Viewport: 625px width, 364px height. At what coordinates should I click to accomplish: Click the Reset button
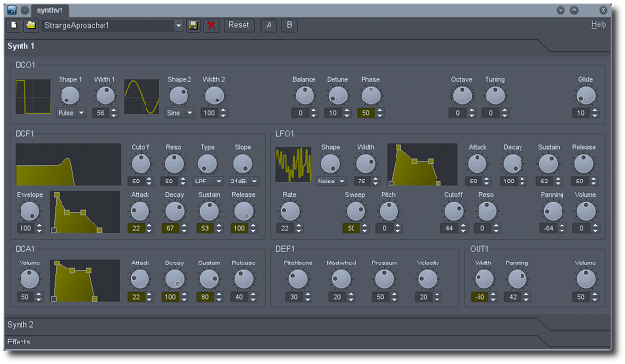point(238,25)
